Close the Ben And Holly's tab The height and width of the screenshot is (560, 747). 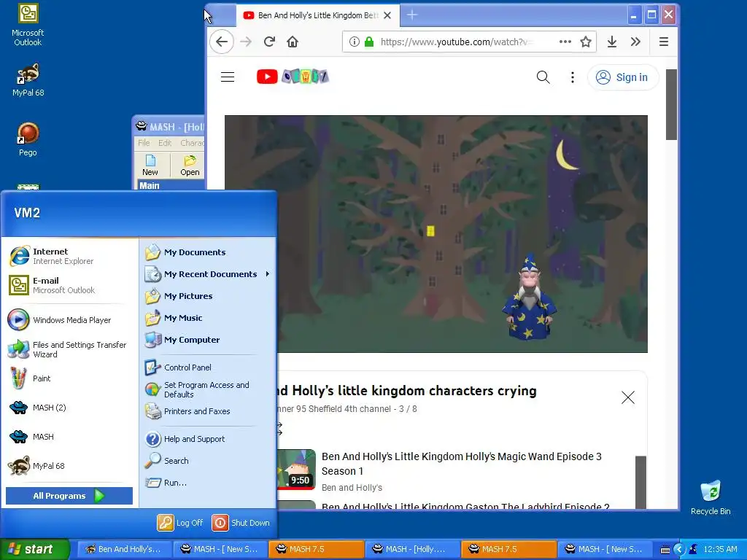[388, 15]
